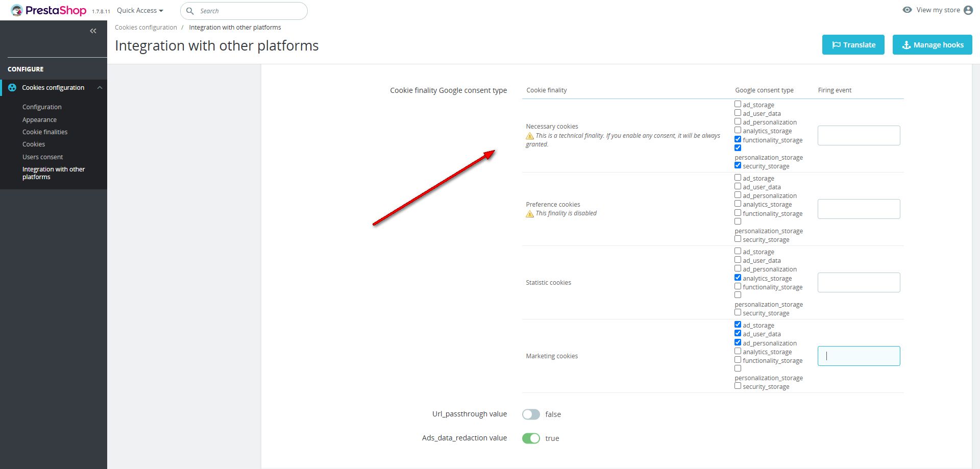Click the View my store eye icon
The image size is (980, 469).
[907, 10]
